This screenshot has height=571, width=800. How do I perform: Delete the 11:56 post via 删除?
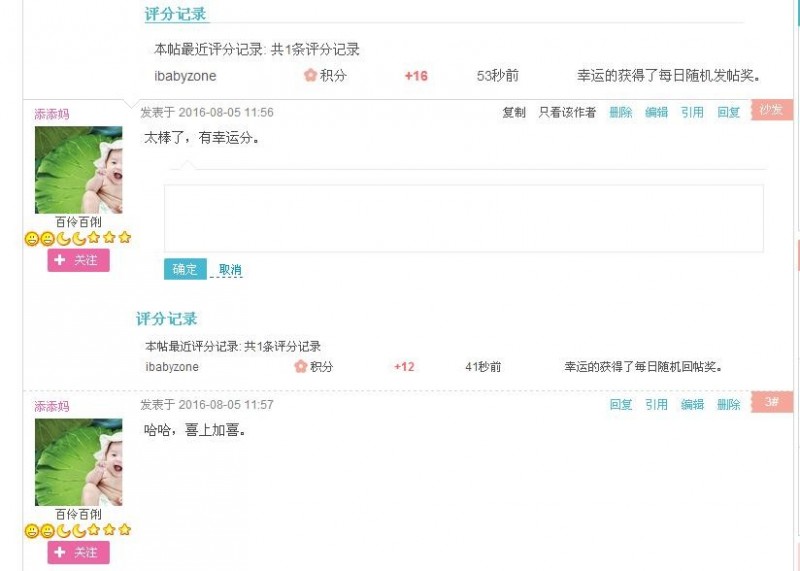point(620,112)
